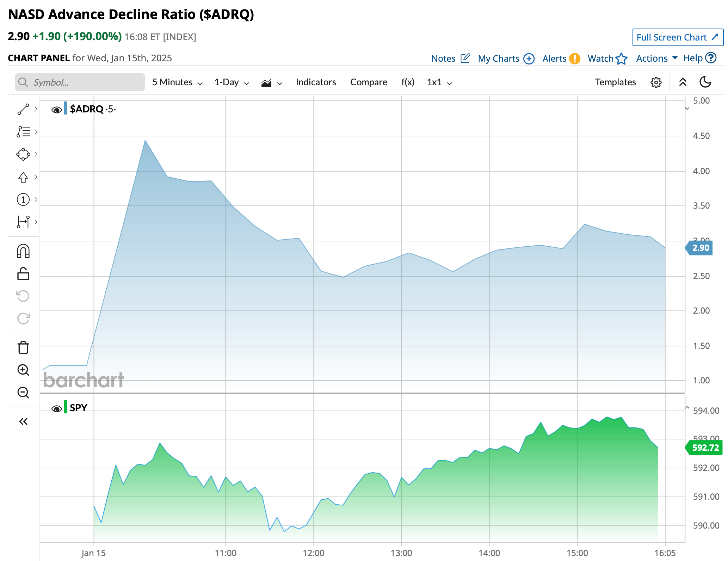Click the Symbol search input field
Image resolution: width=728 pixels, height=561 pixels.
pyautogui.click(x=80, y=82)
